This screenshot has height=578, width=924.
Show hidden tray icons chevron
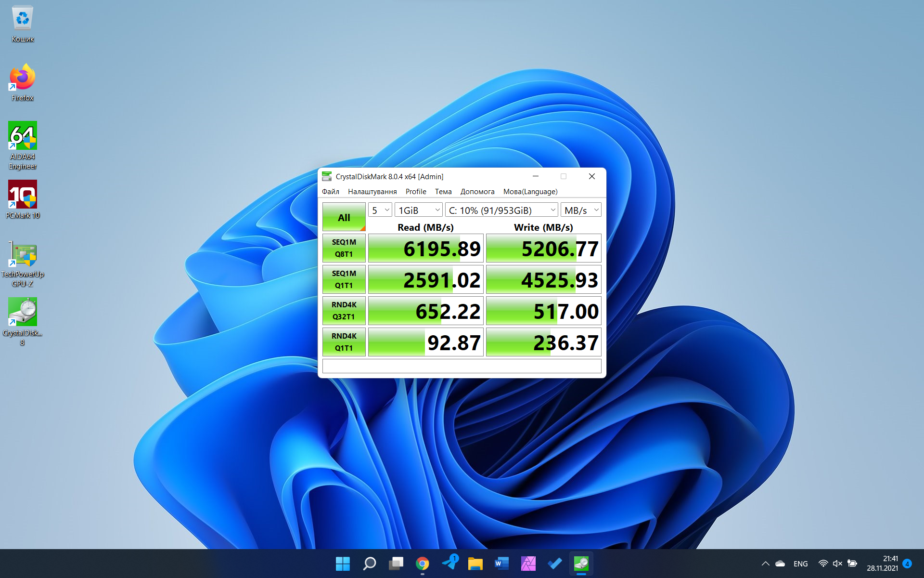(765, 564)
